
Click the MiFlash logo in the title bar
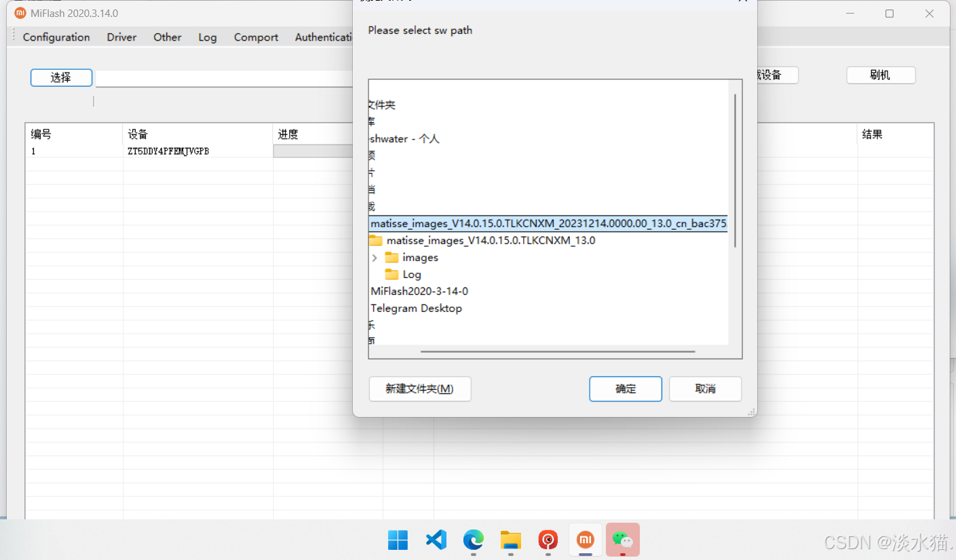(20, 13)
